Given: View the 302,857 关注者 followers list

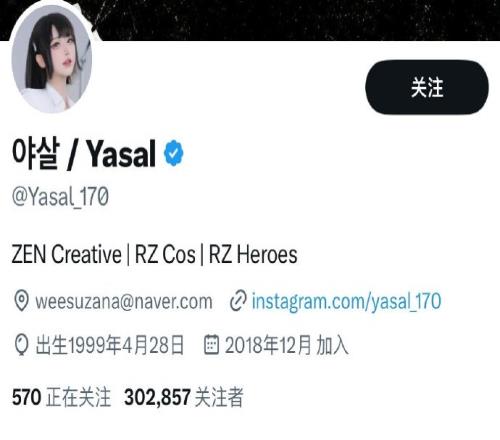Looking at the screenshot, I should [x=184, y=397].
